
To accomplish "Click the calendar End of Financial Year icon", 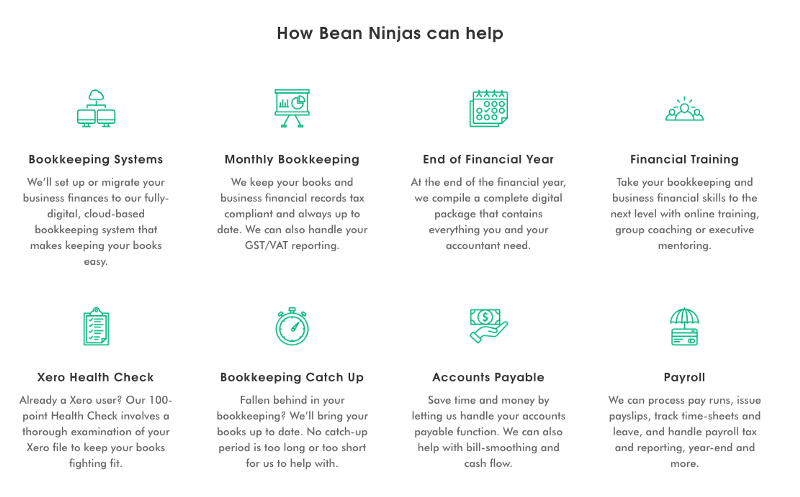I will 488,108.
